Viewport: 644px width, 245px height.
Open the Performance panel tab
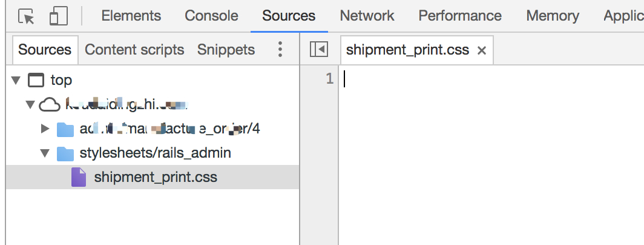coord(460,16)
